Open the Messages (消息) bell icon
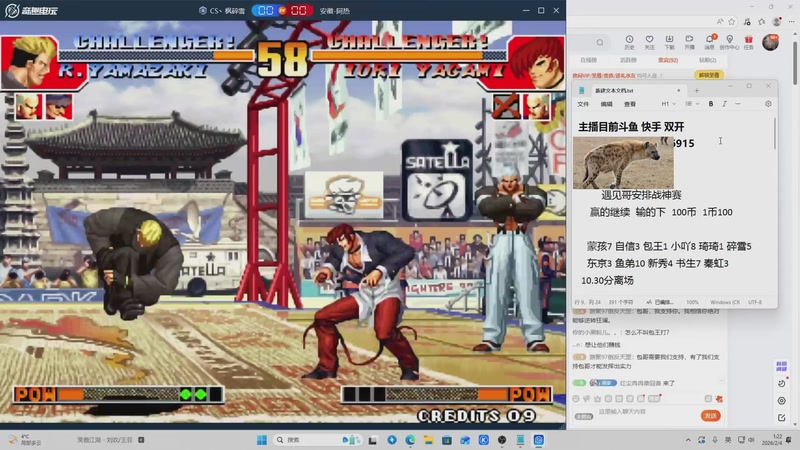Image resolution: width=800 pixels, height=450 pixels. 709,42
